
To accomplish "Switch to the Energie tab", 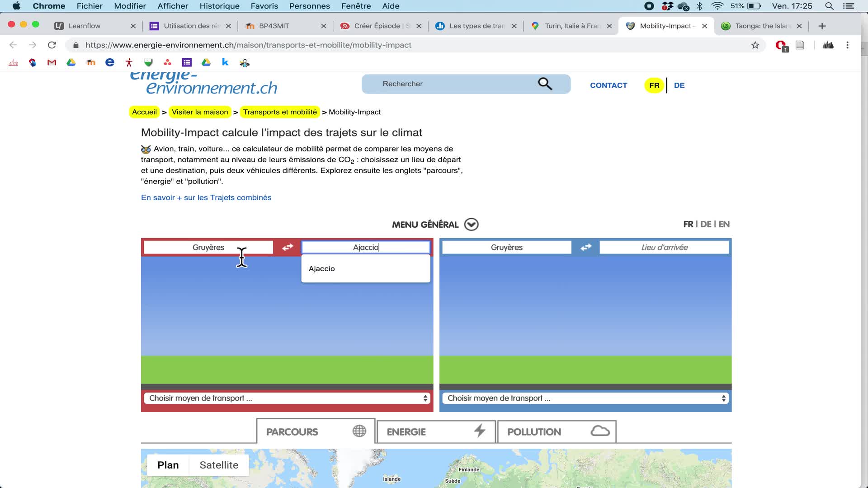I will (x=436, y=432).
